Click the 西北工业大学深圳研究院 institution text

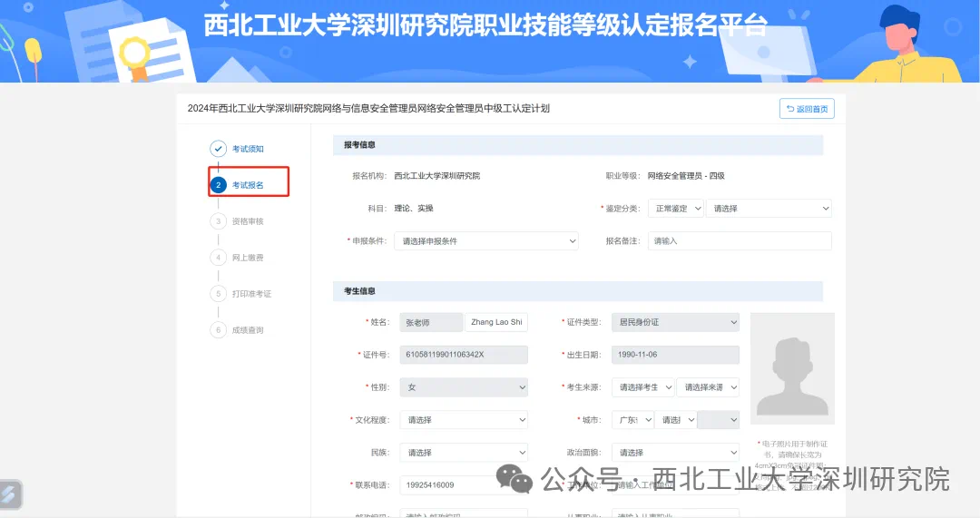pos(436,176)
